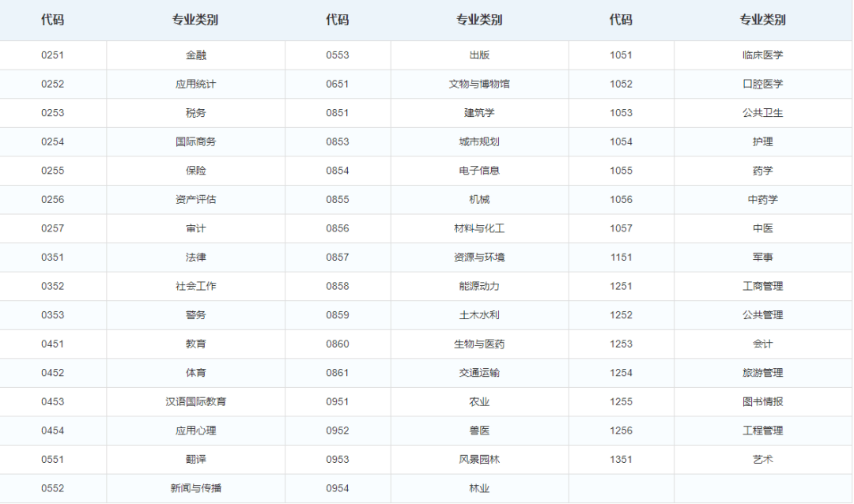Viewport: 854px width, 504px height.
Task: Select the 会计 cell
Action: [762, 344]
